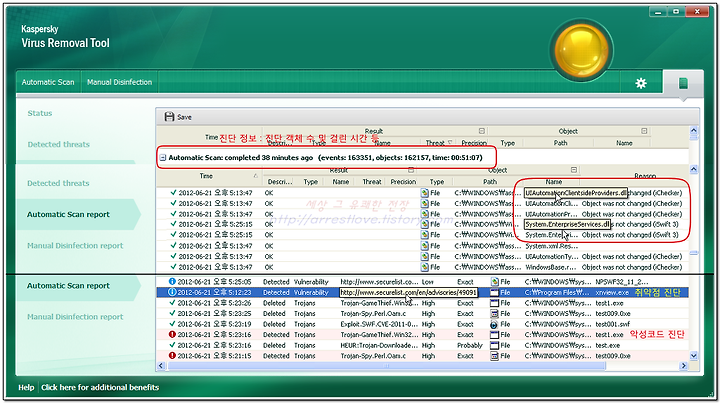The width and height of the screenshot is (720, 403).
Task: Click horizontal scrollbar right arrow
Action: (683, 366)
